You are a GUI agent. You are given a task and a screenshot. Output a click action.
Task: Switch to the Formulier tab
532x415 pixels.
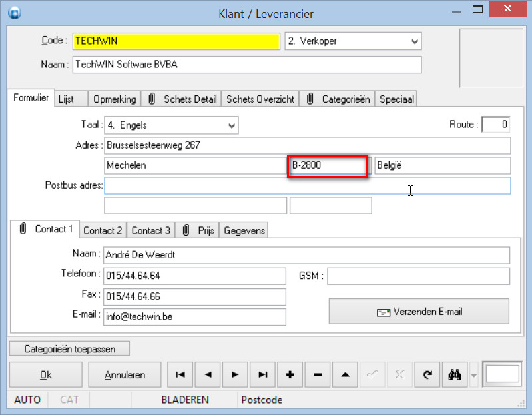tap(31, 98)
